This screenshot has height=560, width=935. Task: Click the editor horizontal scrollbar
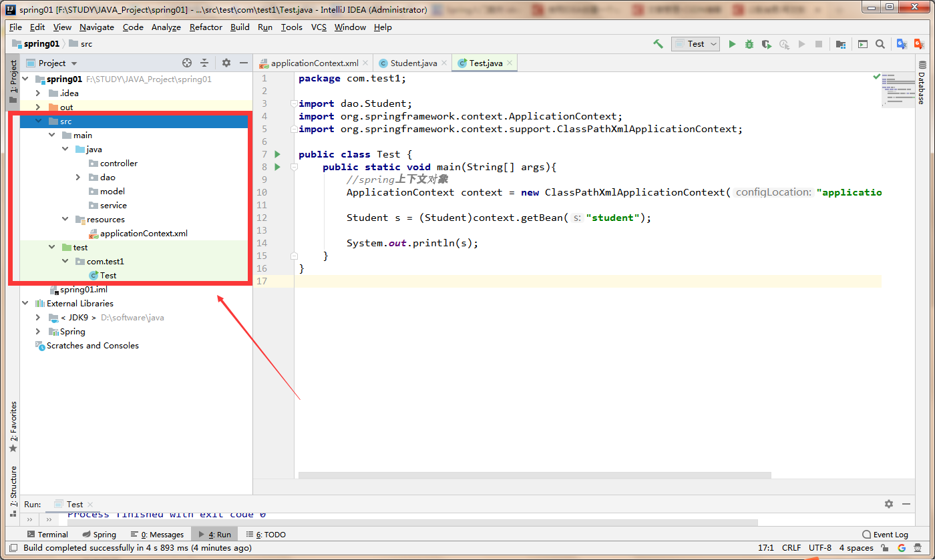click(x=534, y=475)
